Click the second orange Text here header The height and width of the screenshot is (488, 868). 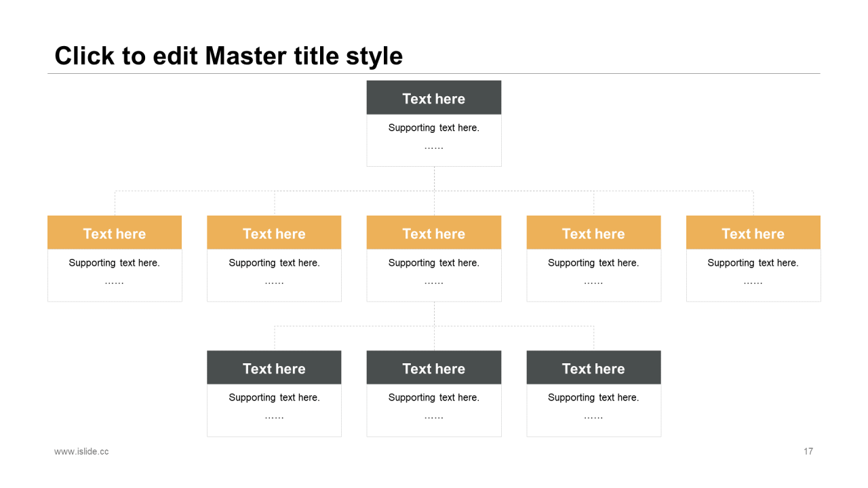pyautogui.click(x=274, y=233)
